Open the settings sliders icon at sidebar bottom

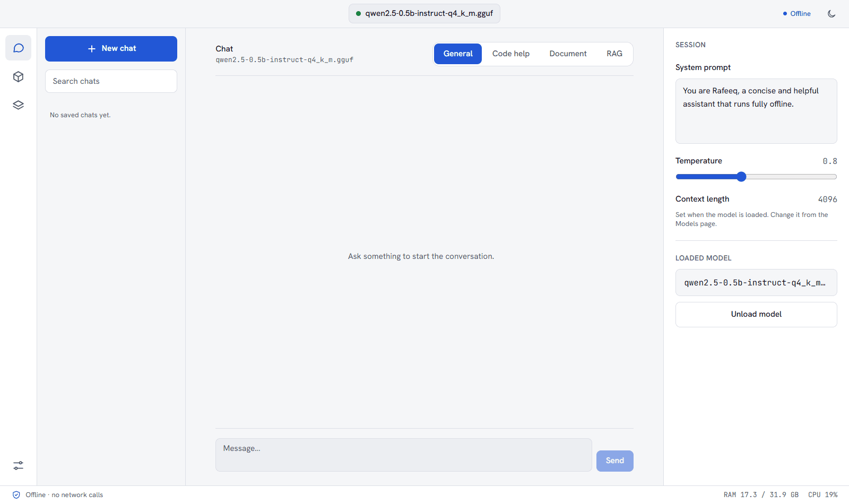[x=19, y=465]
